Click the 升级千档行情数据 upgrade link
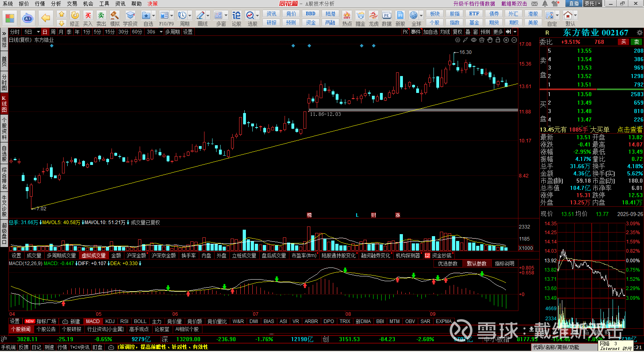Viewport: 644px width, 352px height. (474, 4)
